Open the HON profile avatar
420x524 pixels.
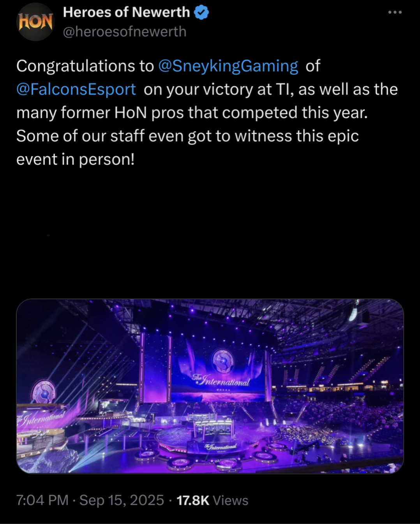click(x=35, y=22)
